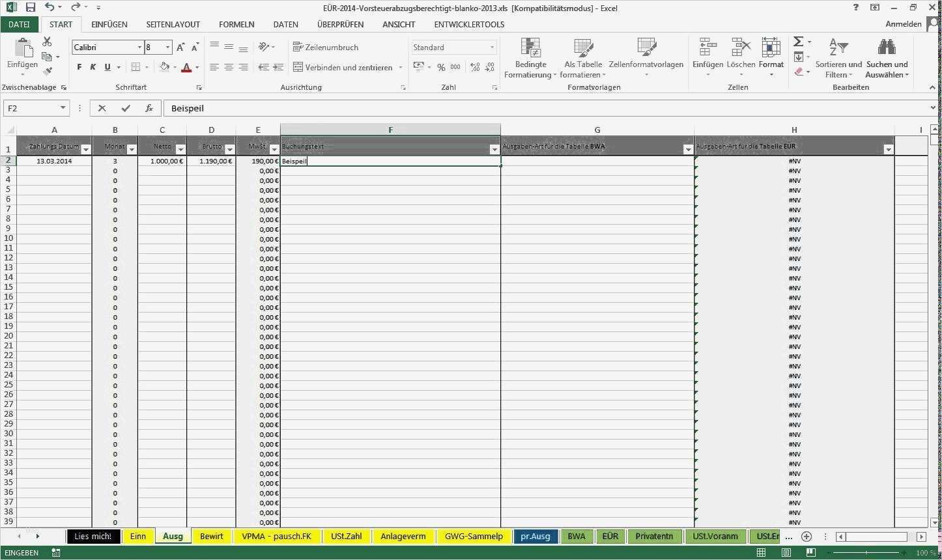The height and width of the screenshot is (560, 942).
Task: Decrease the font size with the smaller A
Action: click(195, 48)
